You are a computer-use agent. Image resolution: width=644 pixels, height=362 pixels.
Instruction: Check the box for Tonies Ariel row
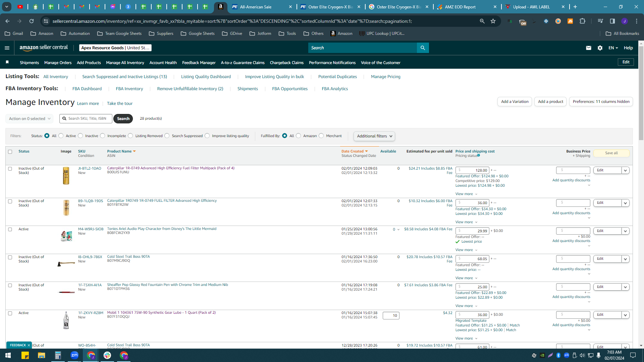pyautogui.click(x=10, y=230)
